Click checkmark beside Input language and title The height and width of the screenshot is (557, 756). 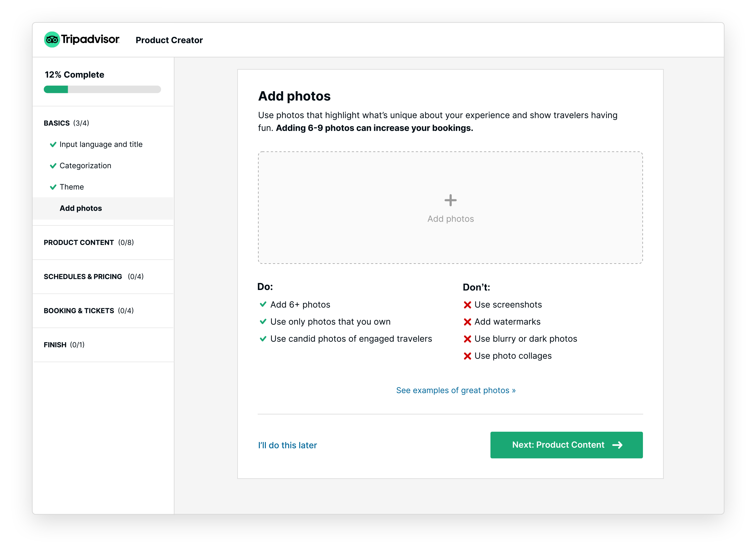[53, 145]
